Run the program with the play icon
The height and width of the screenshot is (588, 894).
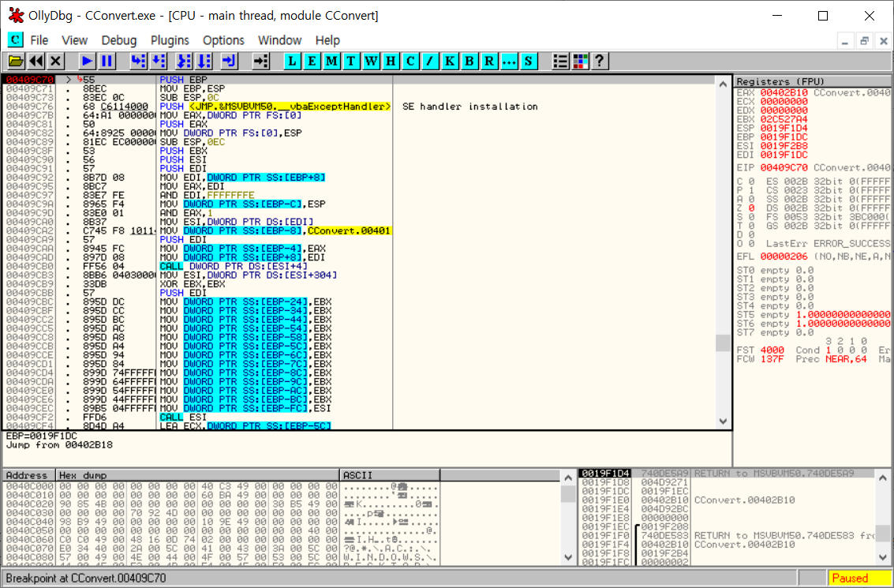click(87, 61)
